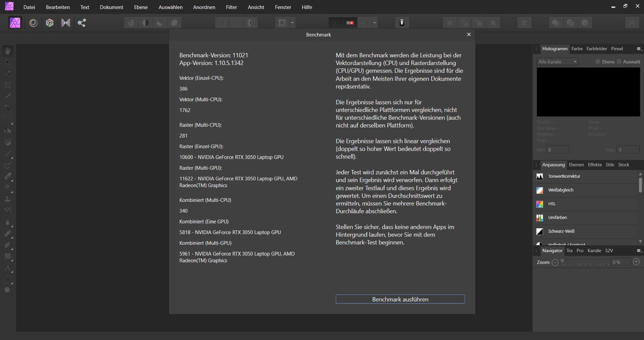Expand the Snapping options dropdown arrow

(375, 23)
